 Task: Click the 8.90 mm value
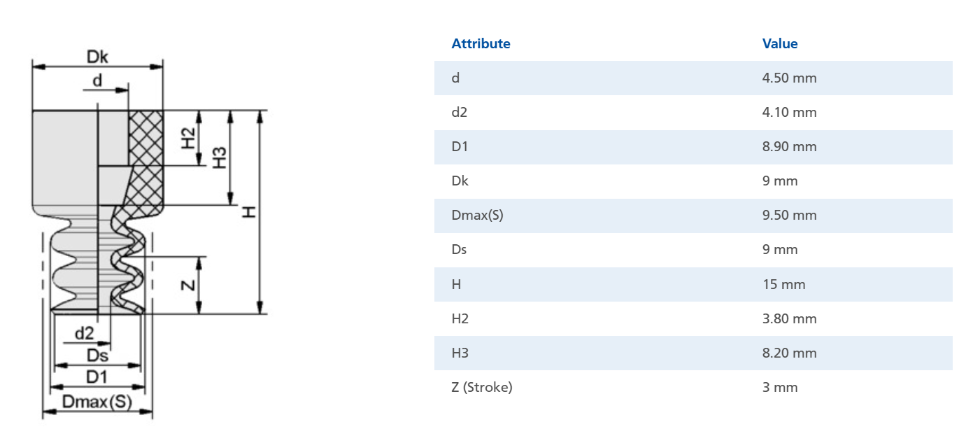click(x=789, y=146)
